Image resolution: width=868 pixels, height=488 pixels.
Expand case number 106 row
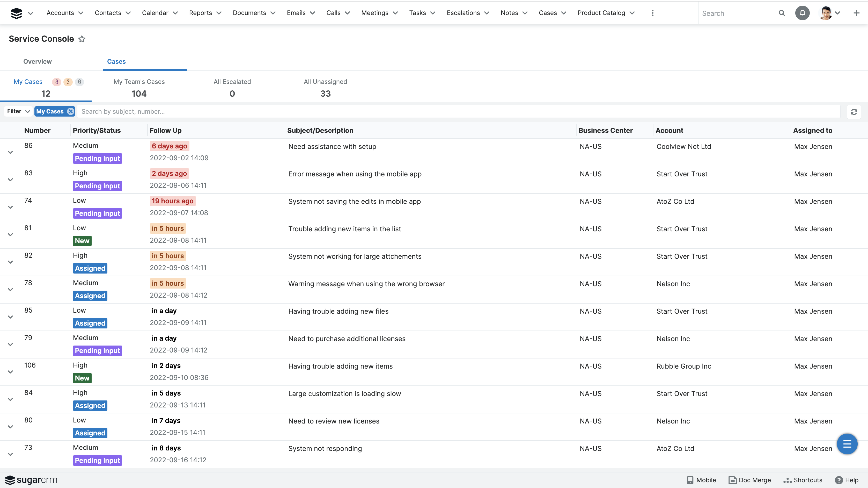tap(10, 372)
